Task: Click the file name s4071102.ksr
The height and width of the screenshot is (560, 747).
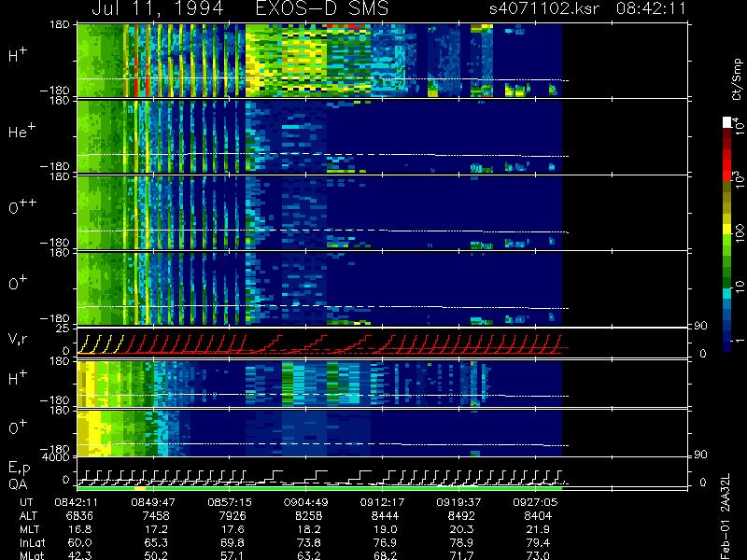Action: point(544,8)
